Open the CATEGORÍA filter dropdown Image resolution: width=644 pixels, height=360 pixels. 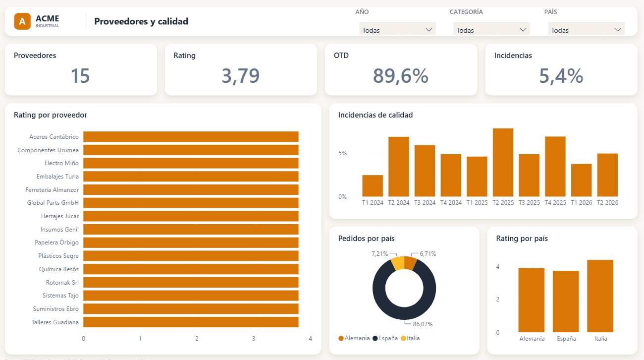coord(491,30)
